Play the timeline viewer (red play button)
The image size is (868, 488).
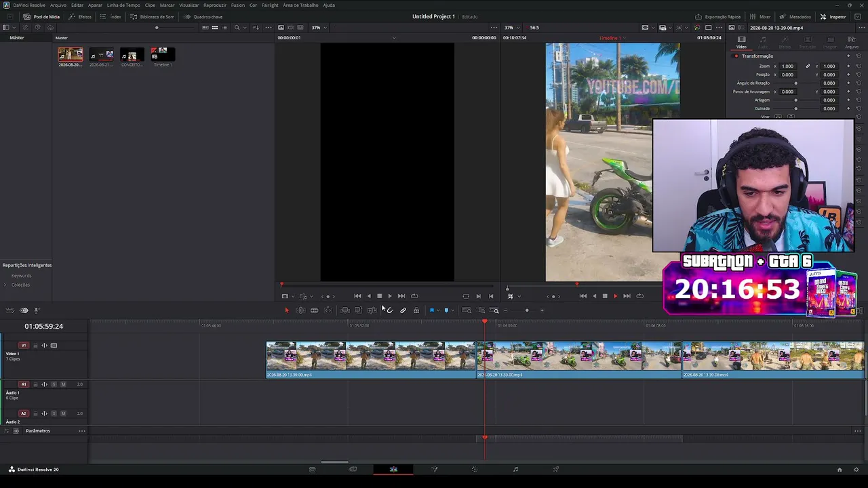tap(615, 296)
